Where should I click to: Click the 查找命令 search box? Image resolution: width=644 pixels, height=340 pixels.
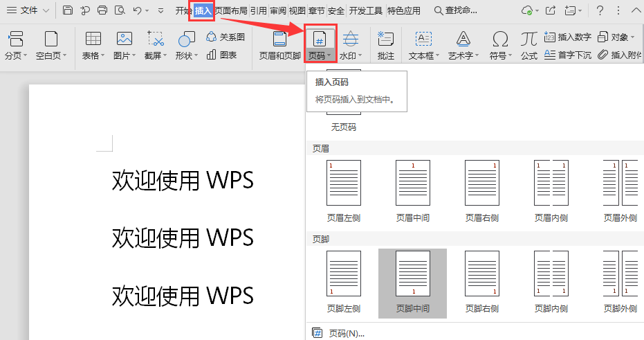pos(456,10)
